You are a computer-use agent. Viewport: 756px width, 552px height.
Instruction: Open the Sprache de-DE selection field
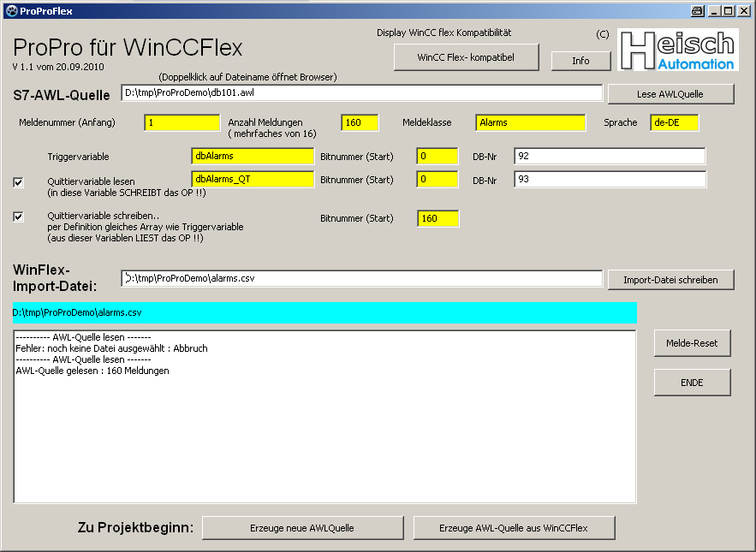point(674,122)
